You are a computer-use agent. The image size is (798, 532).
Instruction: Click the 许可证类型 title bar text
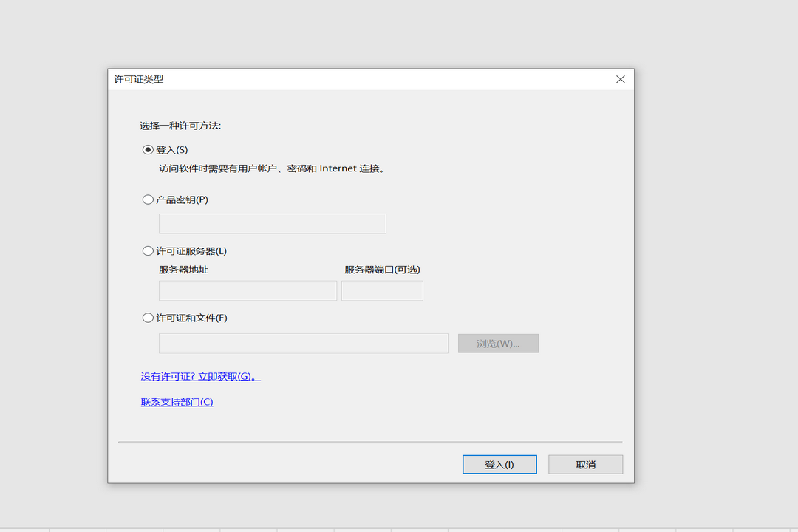[139, 79]
